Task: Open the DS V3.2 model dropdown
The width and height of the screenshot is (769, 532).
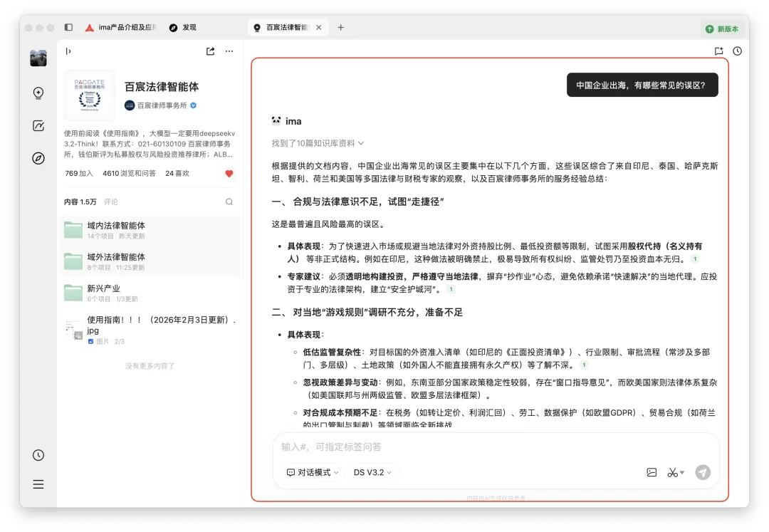Action: [372, 472]
